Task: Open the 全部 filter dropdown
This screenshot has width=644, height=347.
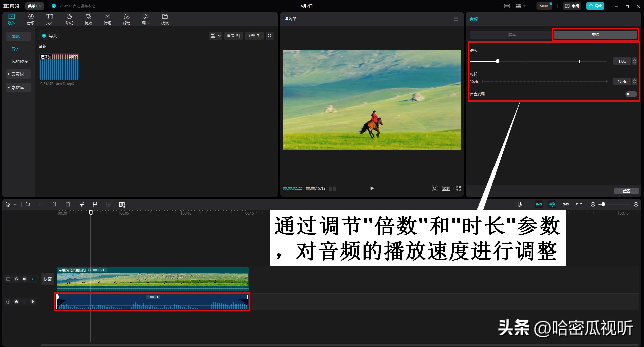Action: (254, 36)
